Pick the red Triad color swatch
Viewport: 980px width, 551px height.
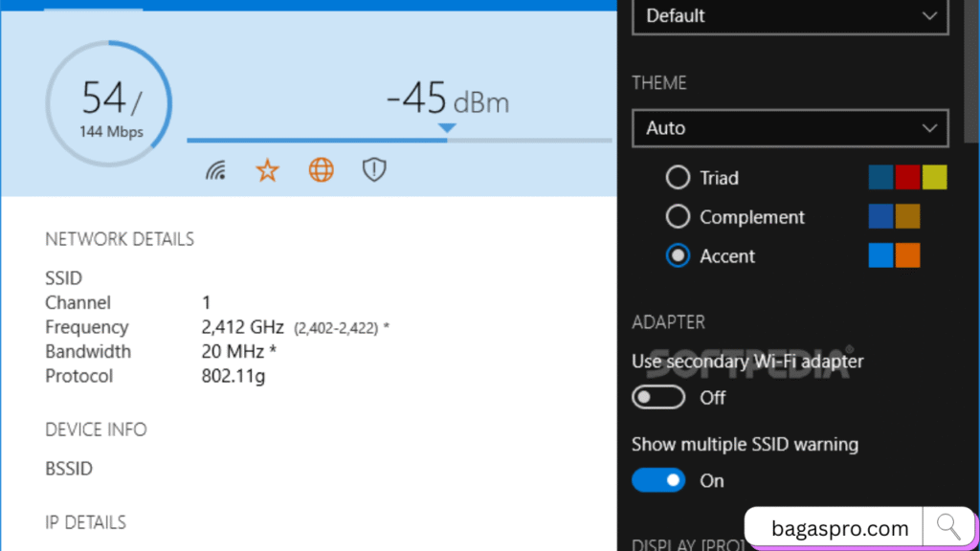tap(908, 178)
